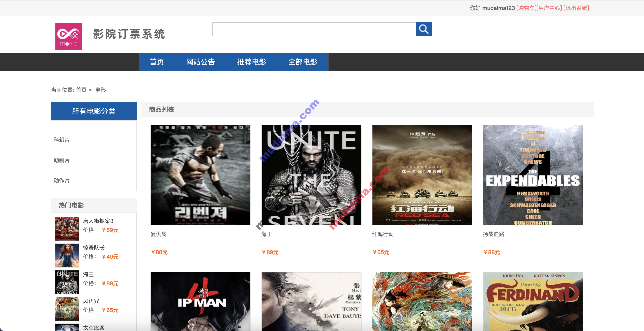Open 太空旅客 in hot movies list
The height and width of the screenshot is (331, 644).
point(94,328)
